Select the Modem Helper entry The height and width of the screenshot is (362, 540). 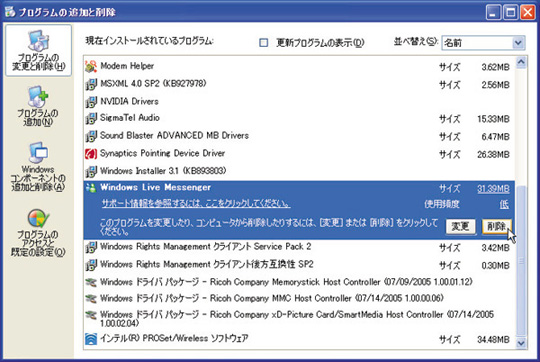tap(299, 66)
